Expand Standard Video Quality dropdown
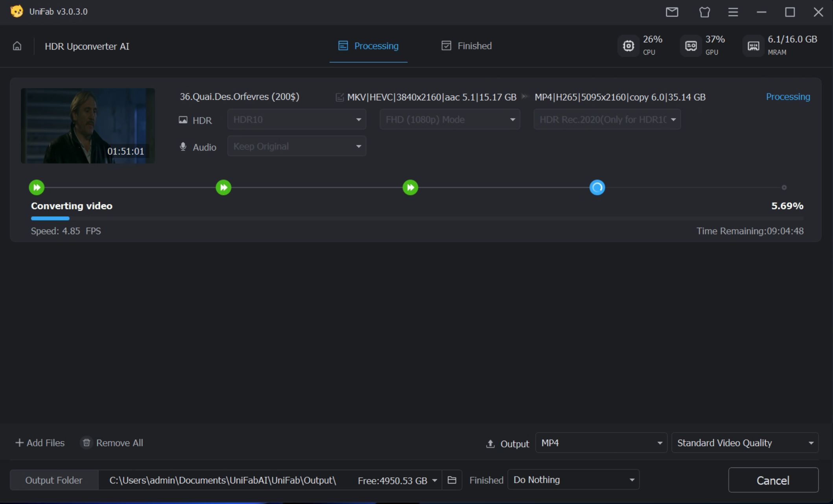Viewport: 833px width, 504px height. coord(745,443)
